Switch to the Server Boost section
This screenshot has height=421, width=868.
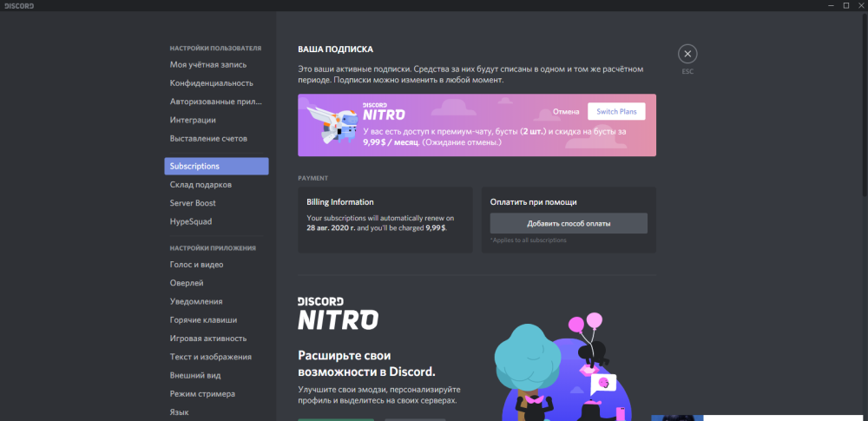(193, 203)
